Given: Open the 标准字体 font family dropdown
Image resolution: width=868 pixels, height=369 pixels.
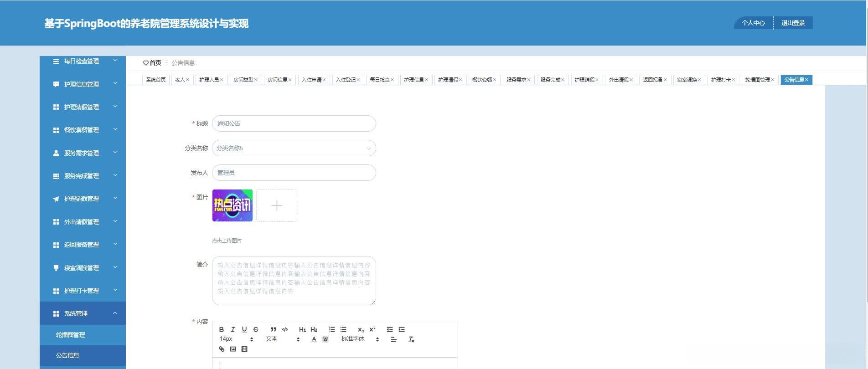Looking at the screenshot, I should pos(360,339).
